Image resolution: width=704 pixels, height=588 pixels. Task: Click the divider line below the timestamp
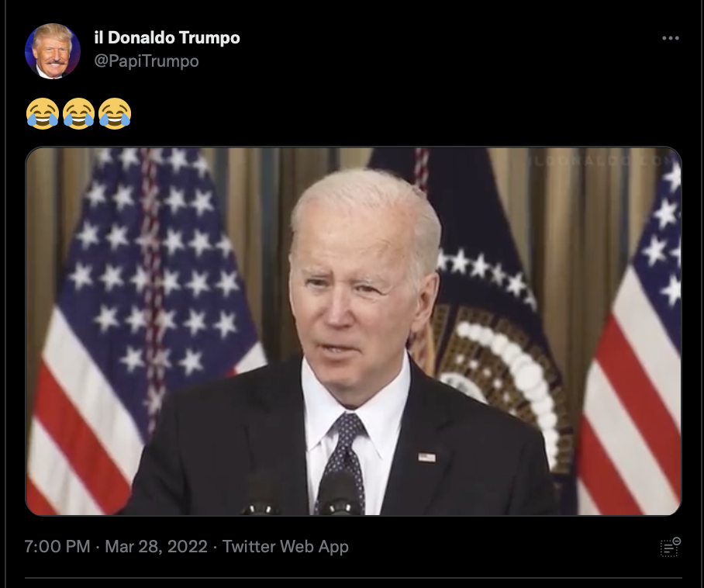click(x=354, y=578)
